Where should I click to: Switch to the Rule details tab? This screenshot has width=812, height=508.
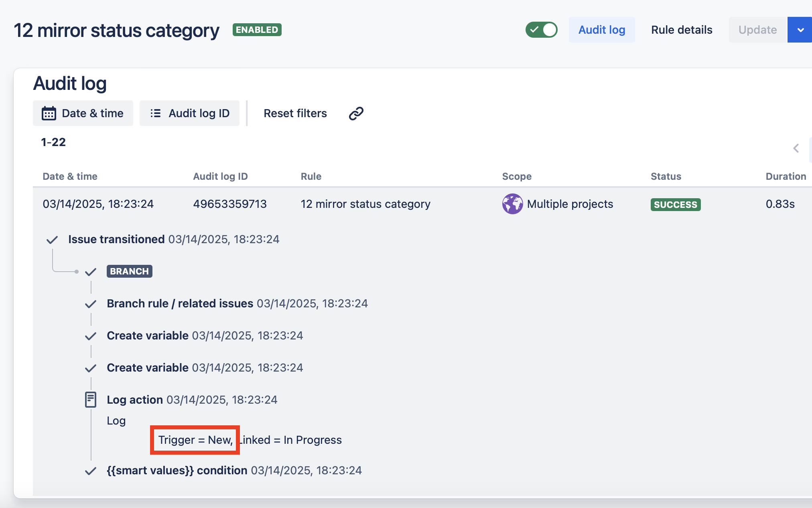(682, 30)
